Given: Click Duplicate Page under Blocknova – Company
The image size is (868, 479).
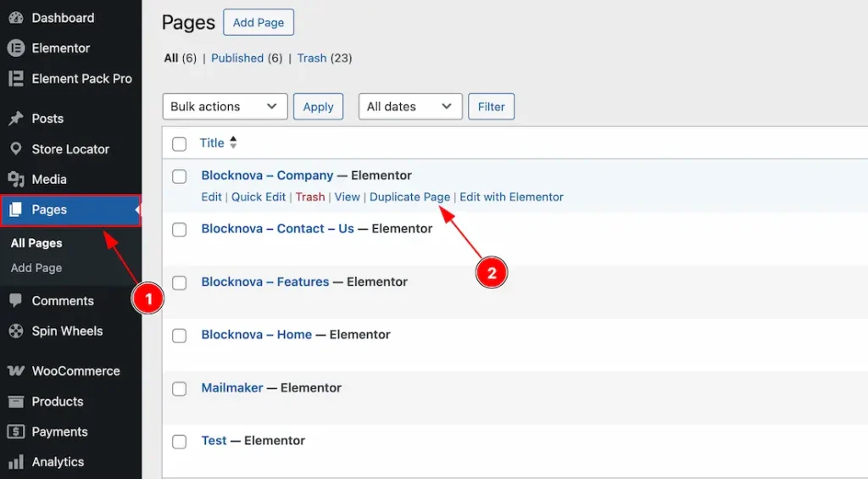Looking at the screenshot, I should [409, 197].
